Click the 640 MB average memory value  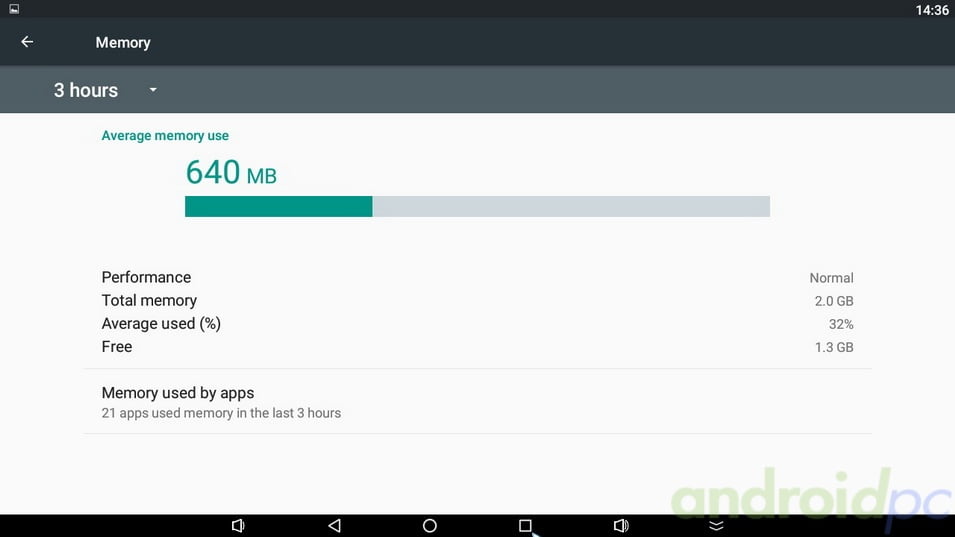[x=231, y=172]
